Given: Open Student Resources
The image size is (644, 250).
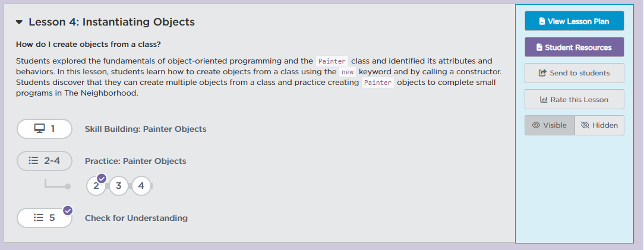Looking at the screenshot, I should (574, 47).
